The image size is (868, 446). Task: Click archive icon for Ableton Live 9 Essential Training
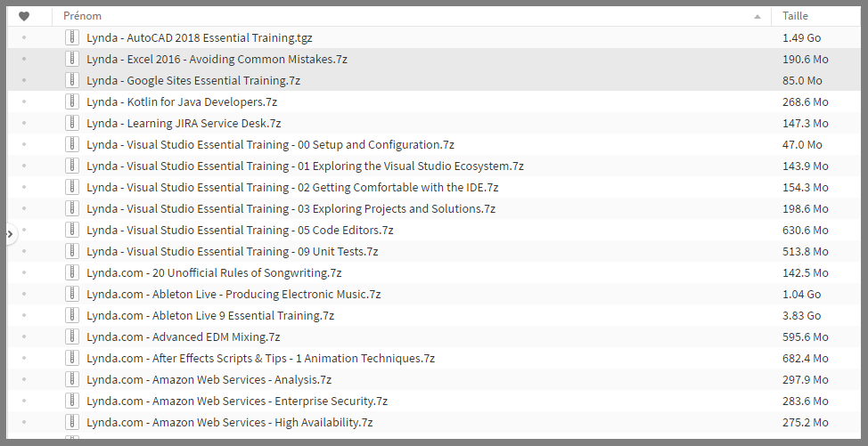72,315
